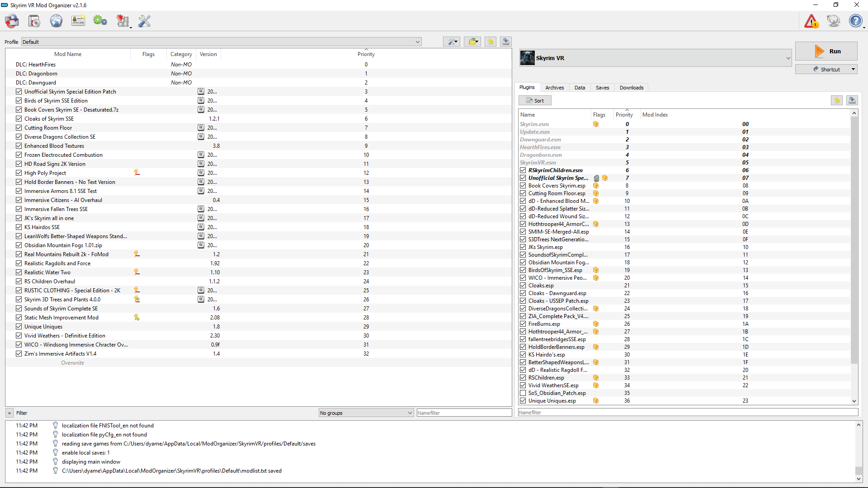Viewport: 868px width, 488px height.
Task: Switch to the Archives tab
Action: (554, 88)
